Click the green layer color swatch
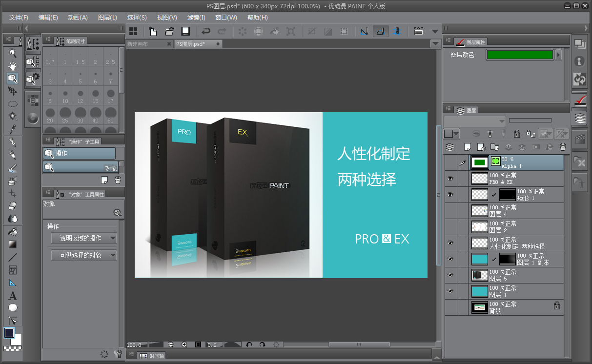592x364 pixels. (x=519, y=55)
